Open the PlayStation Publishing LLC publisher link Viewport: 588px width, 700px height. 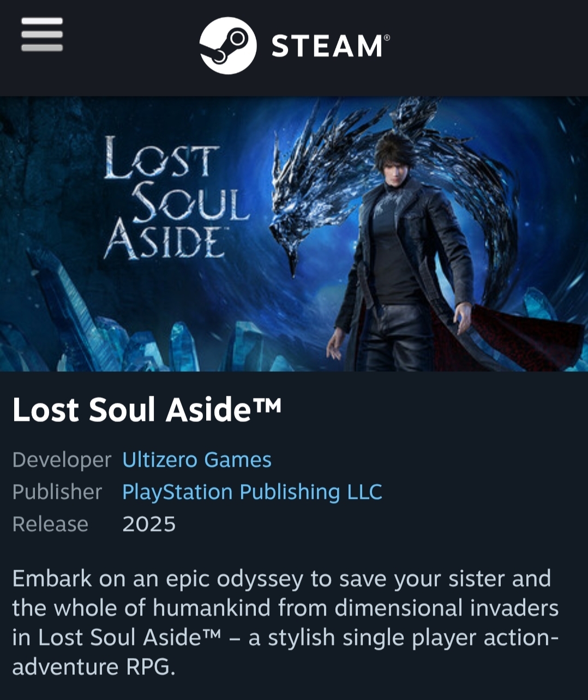pyautogui.click(x=252, y=492)
